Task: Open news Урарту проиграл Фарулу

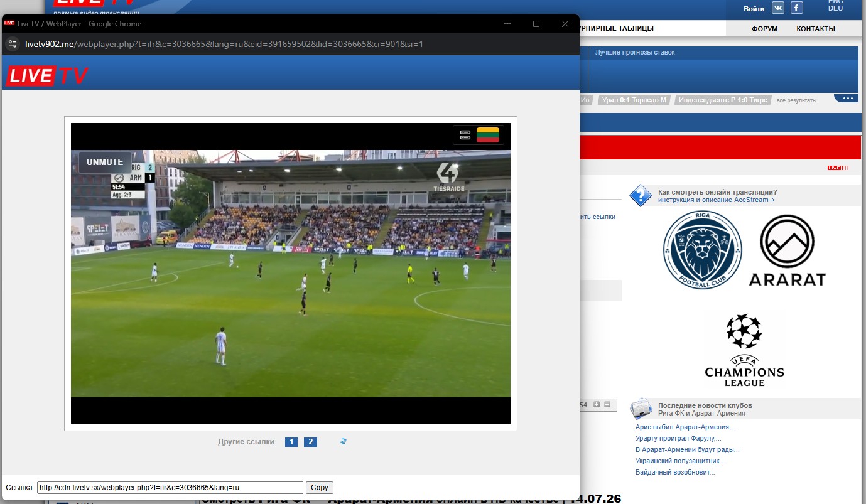Action: click(x=678, y=438)
